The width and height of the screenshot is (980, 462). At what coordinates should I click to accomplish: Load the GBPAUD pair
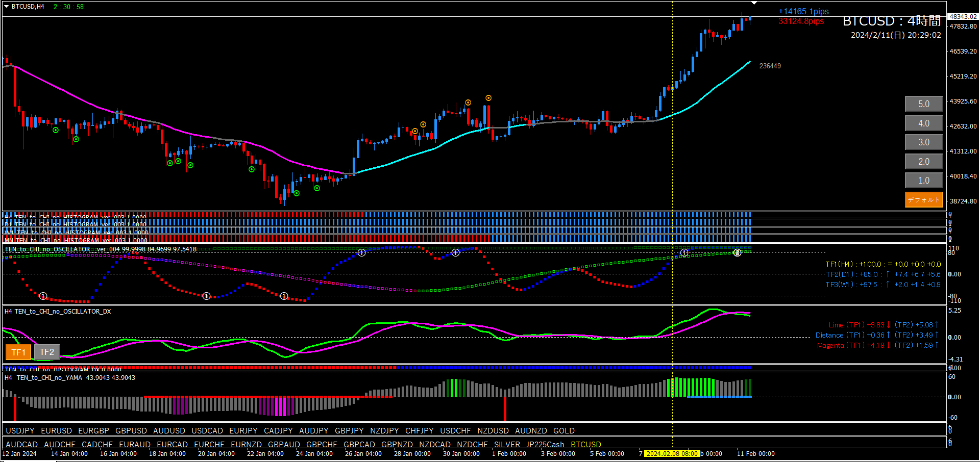(284, 445)
